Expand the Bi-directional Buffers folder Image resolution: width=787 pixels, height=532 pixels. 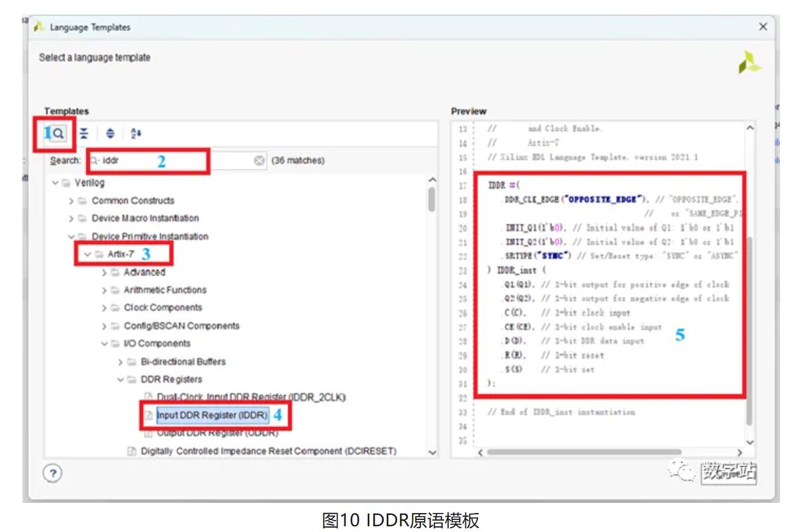pos(121,362)
